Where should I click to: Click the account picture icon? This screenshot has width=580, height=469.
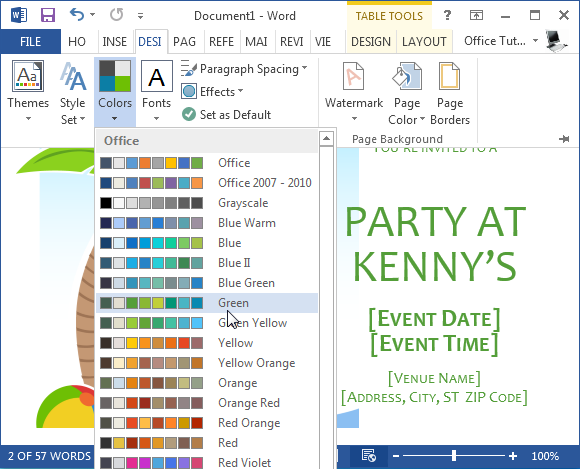(x=556, y=41)
